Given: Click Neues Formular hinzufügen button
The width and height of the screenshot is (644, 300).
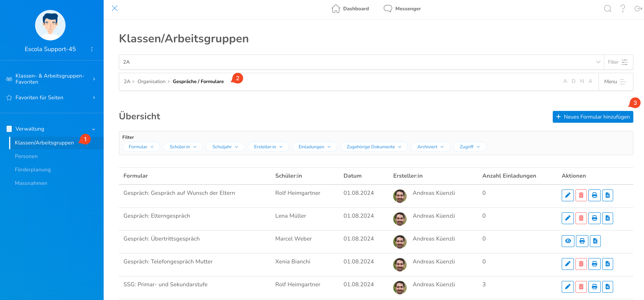Looking at the screenshot, I should coord(593,117).
